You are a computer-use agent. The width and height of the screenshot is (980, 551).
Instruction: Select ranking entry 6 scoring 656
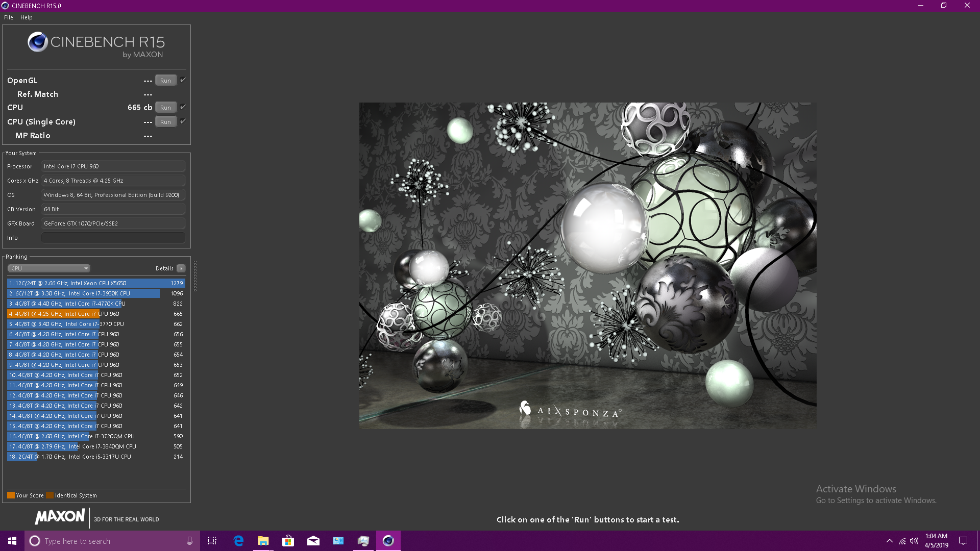click(96, 334)
